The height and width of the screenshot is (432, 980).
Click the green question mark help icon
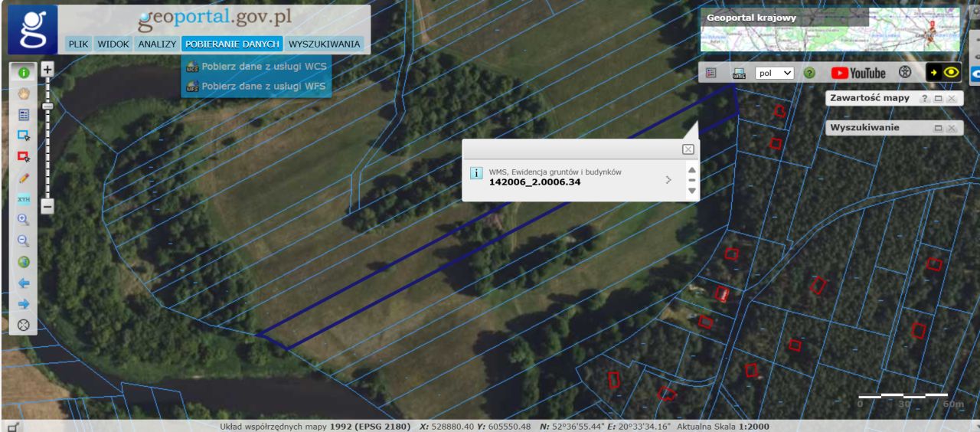pyautogui.click(x=809, y=73)
